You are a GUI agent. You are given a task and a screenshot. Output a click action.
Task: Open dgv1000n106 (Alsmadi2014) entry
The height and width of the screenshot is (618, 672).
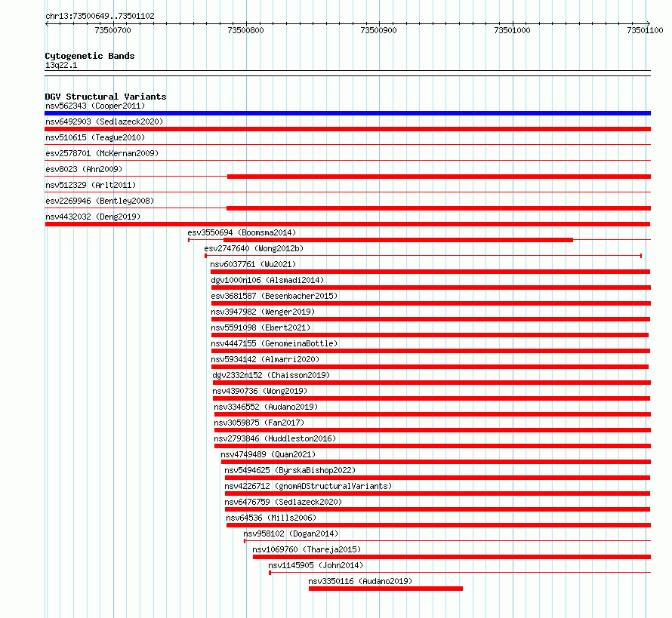click(267, 280)
